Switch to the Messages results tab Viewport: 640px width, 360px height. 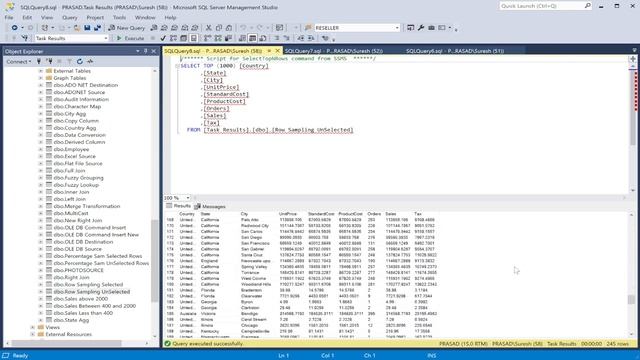210,207
